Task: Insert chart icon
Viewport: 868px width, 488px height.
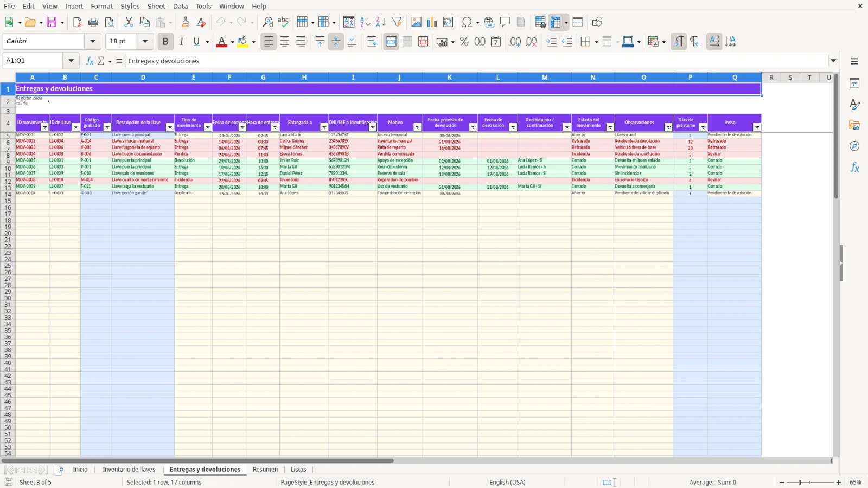Action: coord(432,22)
